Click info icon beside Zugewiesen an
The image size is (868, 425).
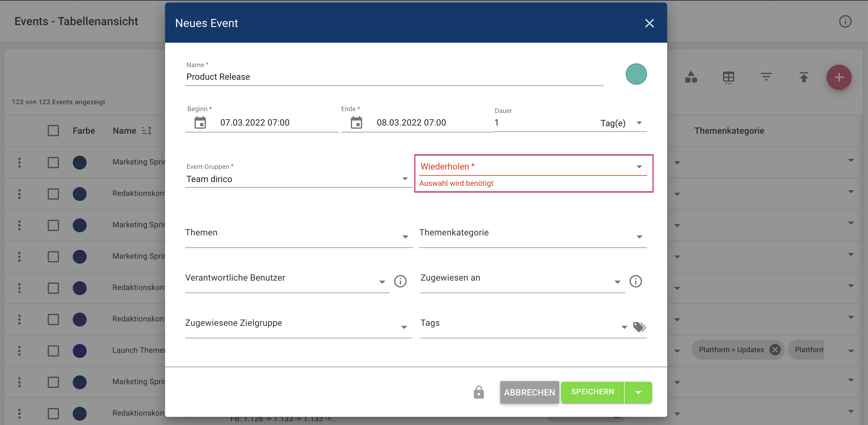point(635,281)
